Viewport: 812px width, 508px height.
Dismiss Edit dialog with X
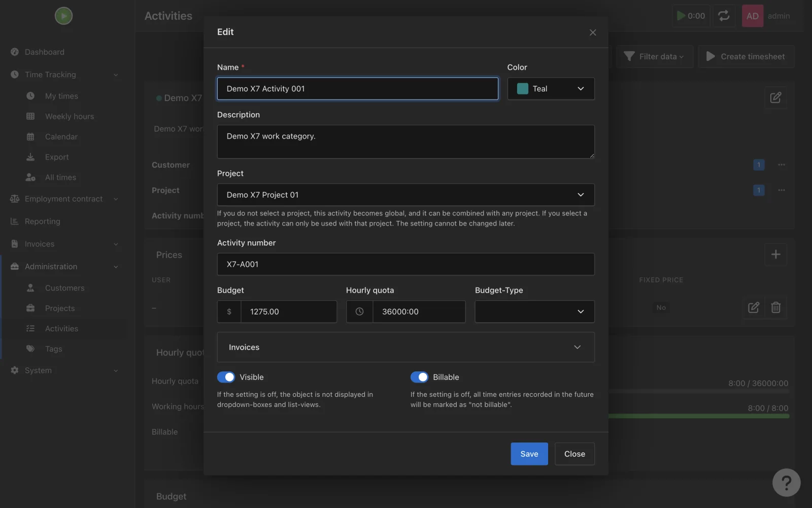593,32
